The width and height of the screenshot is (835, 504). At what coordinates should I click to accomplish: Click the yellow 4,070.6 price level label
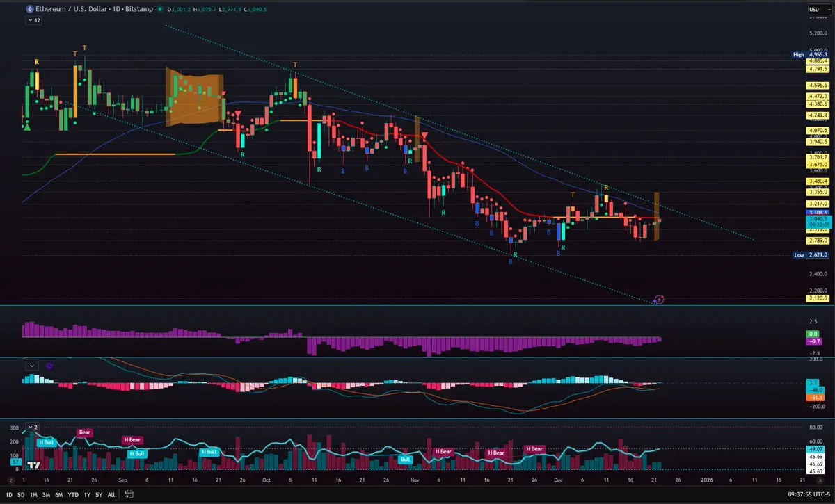[x=818, y=130]
